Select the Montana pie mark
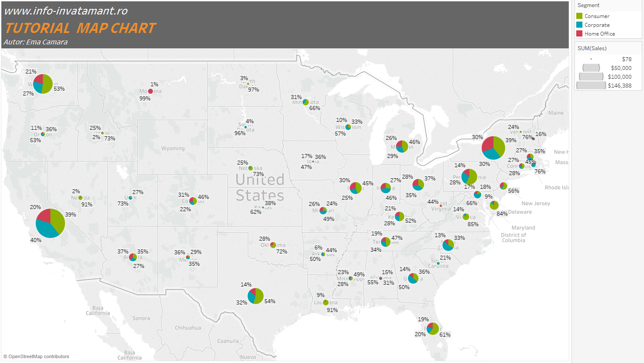The width and height of the screenshot is (644, 363). (150, 91)
